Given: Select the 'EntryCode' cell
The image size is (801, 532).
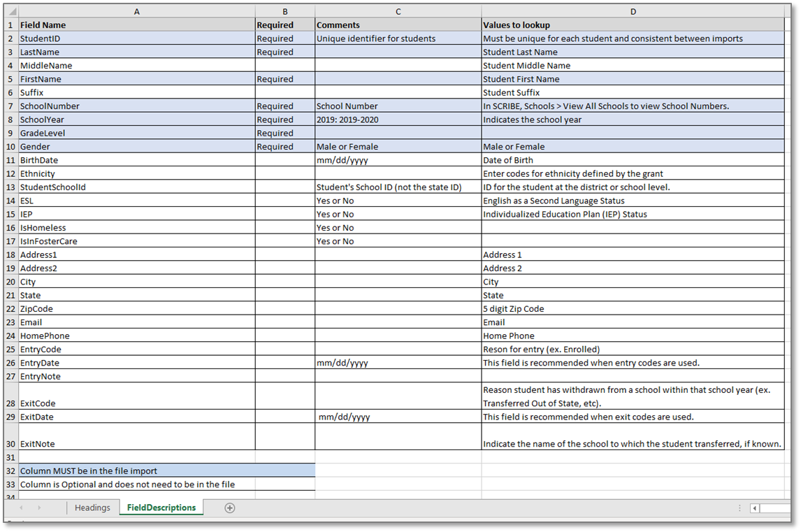Looking at the screenshot, I should [137, 349].
